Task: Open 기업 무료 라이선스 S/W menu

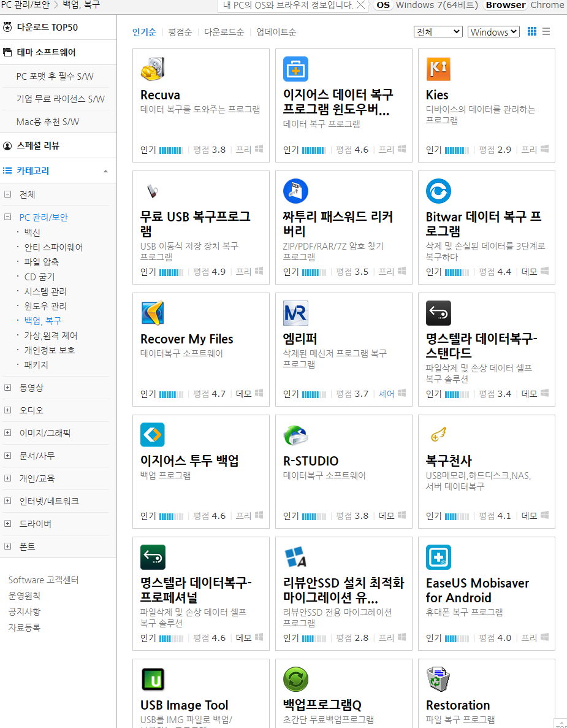Action: click(60, 99)
